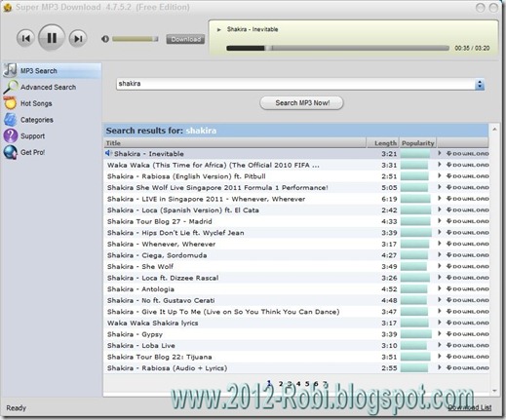
Task: Pause the currently playing song
Action: pyautogui.click(x=52, y=38)
